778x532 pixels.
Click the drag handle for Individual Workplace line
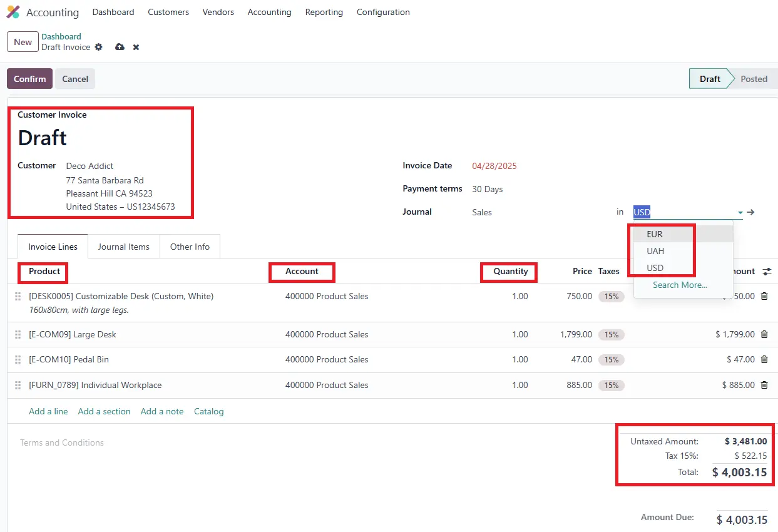18,385
